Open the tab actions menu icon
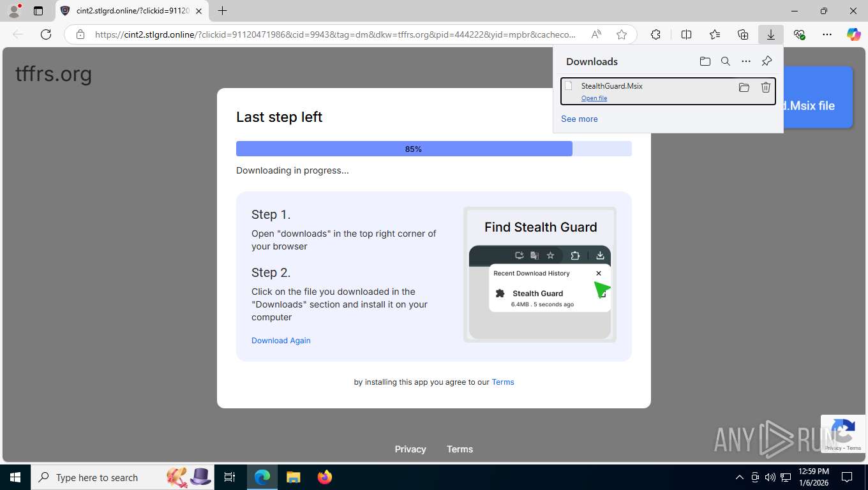 [x=38, y=11]
